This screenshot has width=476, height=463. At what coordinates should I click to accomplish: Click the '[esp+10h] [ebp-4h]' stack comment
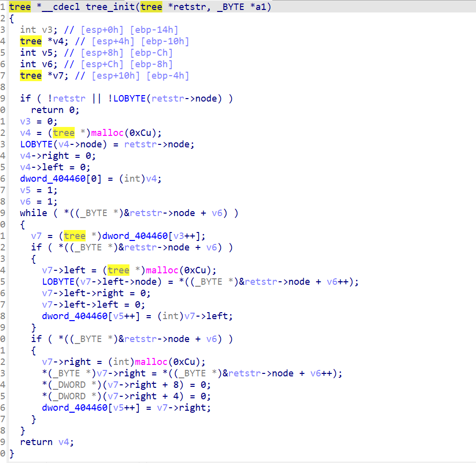pyautogui.click(x=140, y=75)
